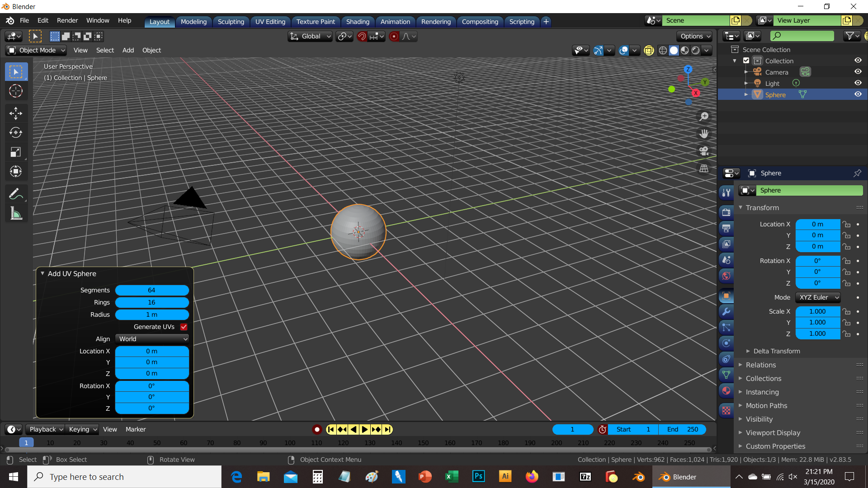The width and height of the screenshot is (868, 488).
Task: Open Firefox from the Windows taskbar
Action: click(532, 477)
